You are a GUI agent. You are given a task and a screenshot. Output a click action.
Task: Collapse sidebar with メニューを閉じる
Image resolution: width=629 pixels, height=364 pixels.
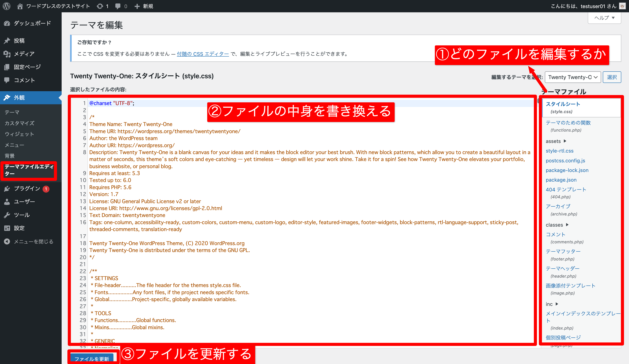coord(31,241)
